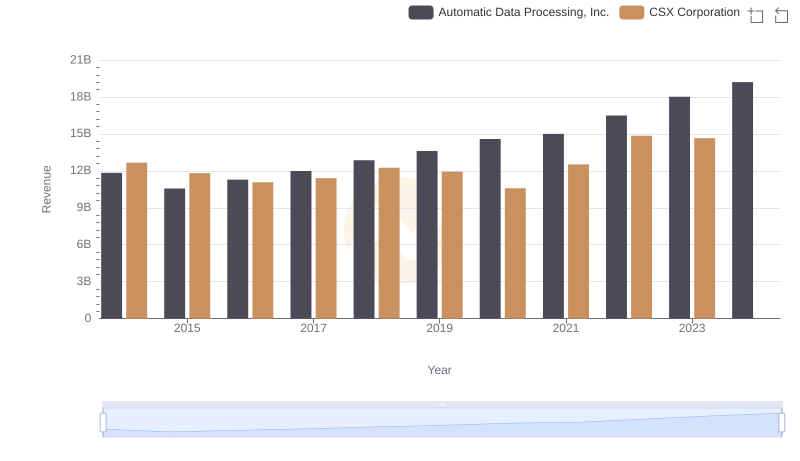Click the 2015 Automatic Data Processing bar
The width and height of the screenshot is (800, 461).
pyautogui.click(x=174, y=253)
